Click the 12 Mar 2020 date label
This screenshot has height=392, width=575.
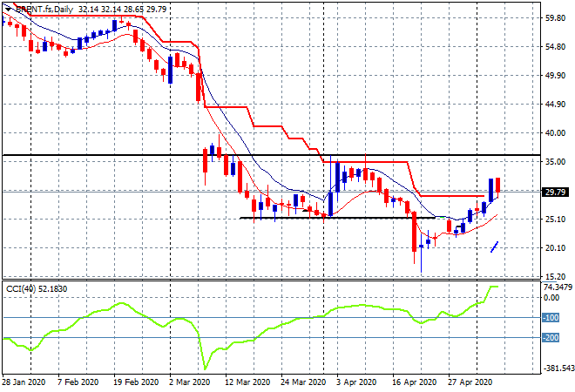pos(247,382)
